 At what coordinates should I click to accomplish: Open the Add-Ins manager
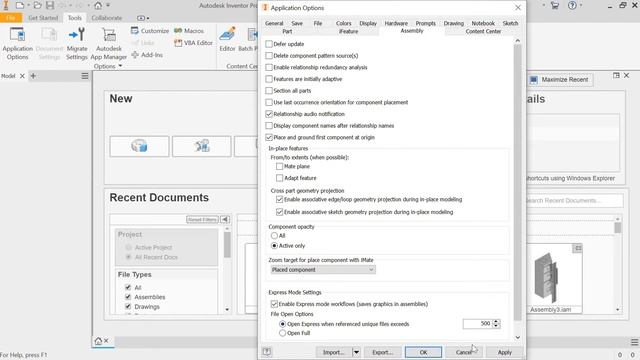click(147, 55)
